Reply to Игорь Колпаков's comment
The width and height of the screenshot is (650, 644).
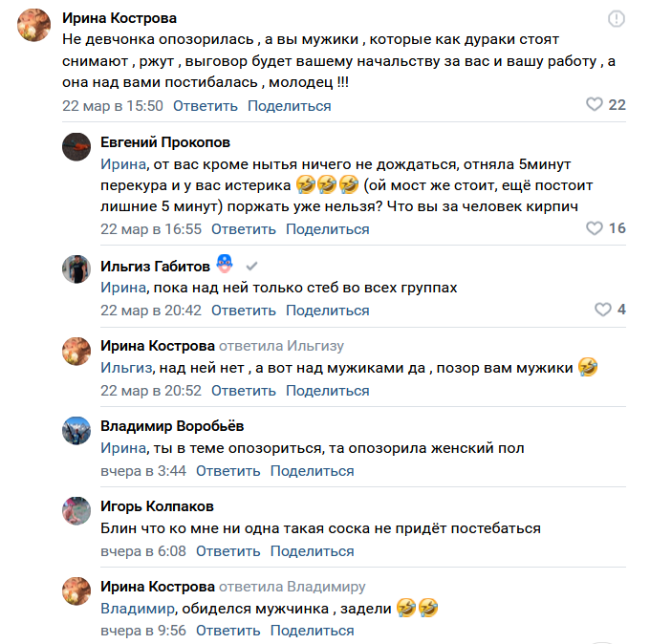(227, 550)
